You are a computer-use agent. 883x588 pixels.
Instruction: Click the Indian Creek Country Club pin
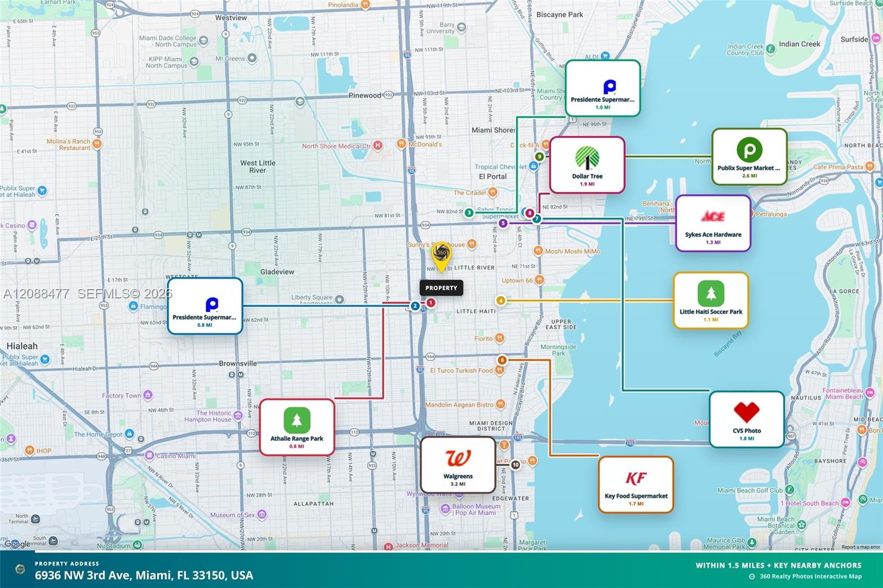(770, 49)
